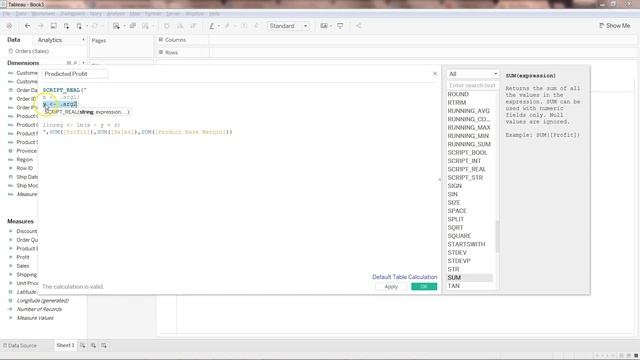Select the Sales measure
Viewport: 640px width, 360px height.
point(22,266)
